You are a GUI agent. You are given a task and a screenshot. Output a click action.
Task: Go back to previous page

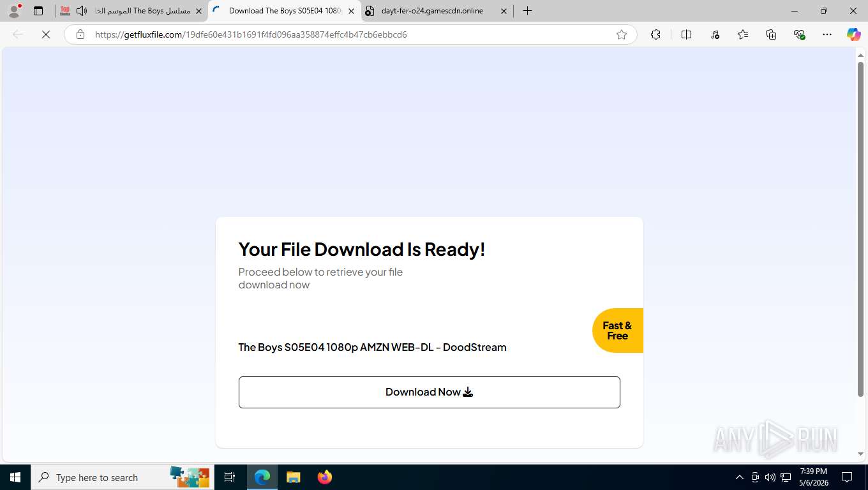click(18, 34)
